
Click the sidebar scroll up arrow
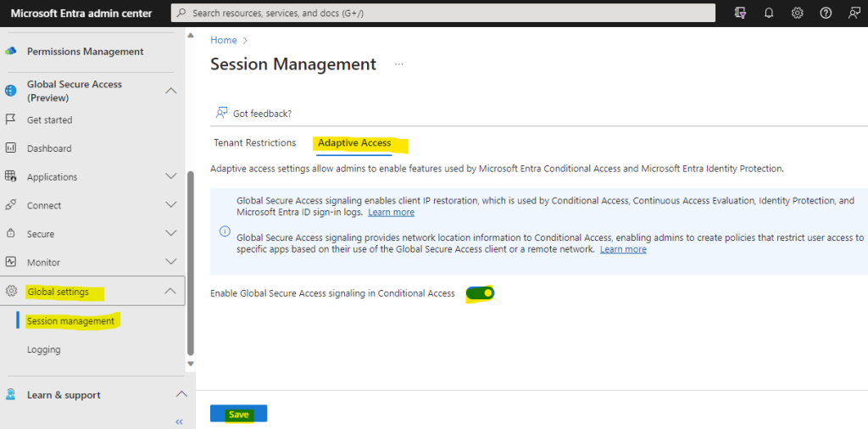pos(191,36)
